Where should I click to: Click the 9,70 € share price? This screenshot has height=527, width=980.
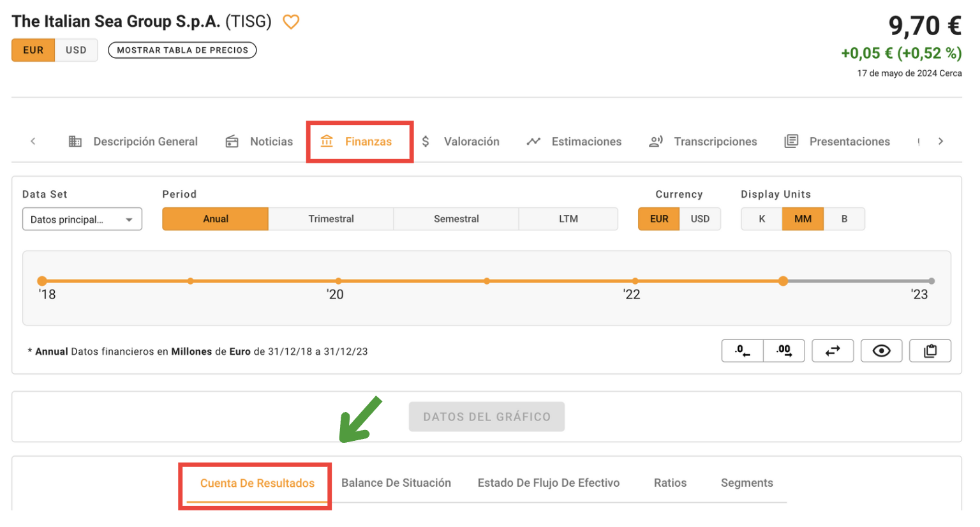925,26
